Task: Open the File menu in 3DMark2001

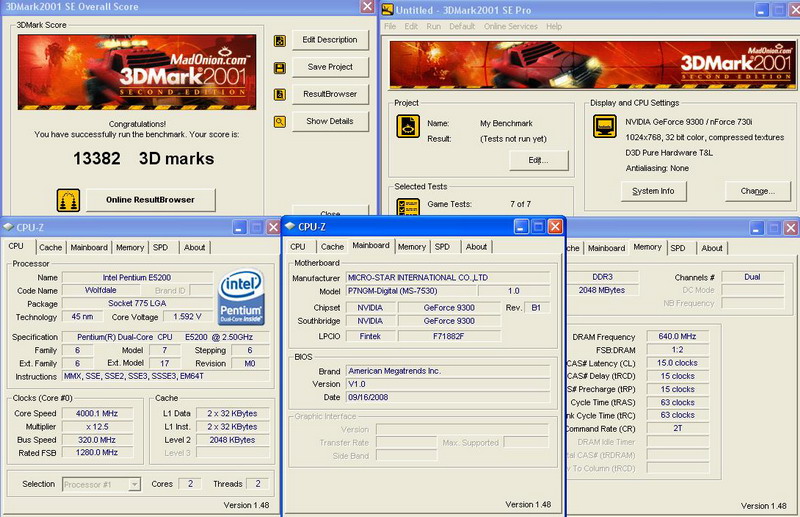Action: (390, 26)
